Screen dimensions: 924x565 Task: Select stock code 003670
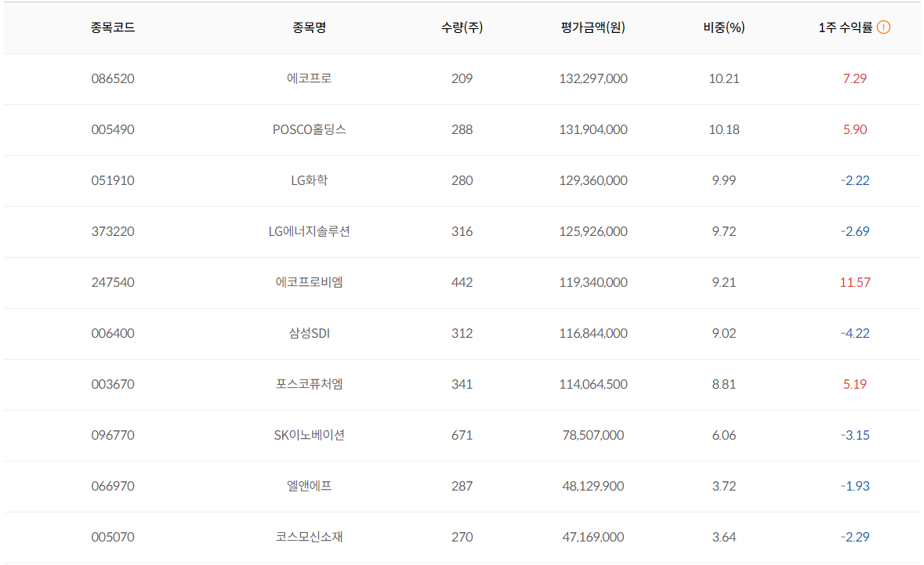pyautogui.click(x=113, y=384)
